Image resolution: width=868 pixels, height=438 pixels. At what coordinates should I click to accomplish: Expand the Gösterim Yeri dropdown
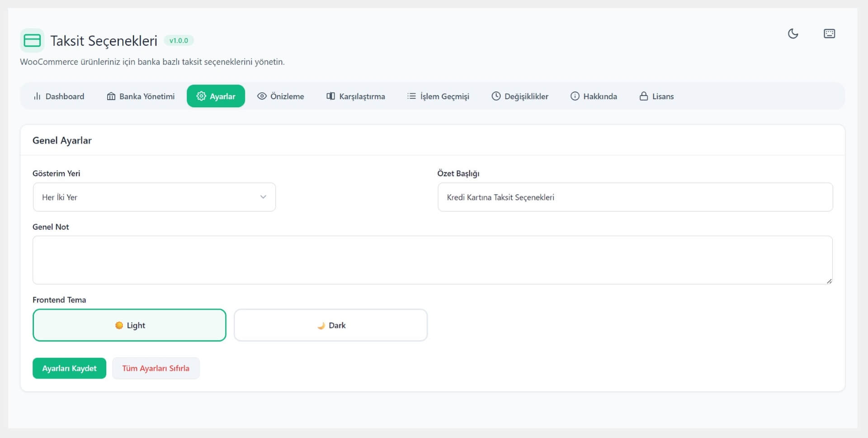pyautogui.click(x=154, y=197)
